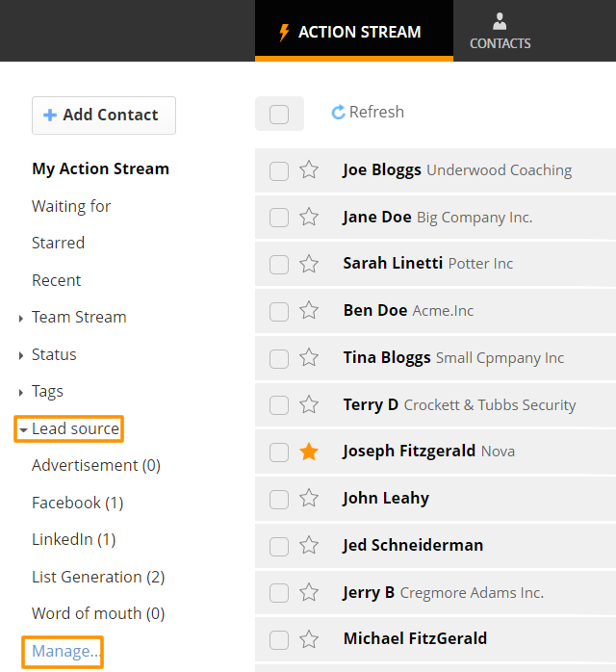Click the circular Refresh arrow icon
This screenshot has height=672, width=616.
pos(338,112)
